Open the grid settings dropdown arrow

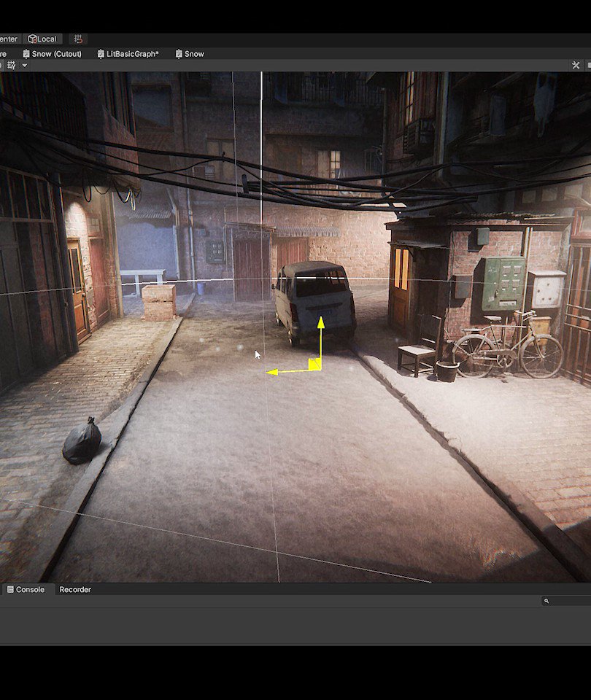click(23, 66)
